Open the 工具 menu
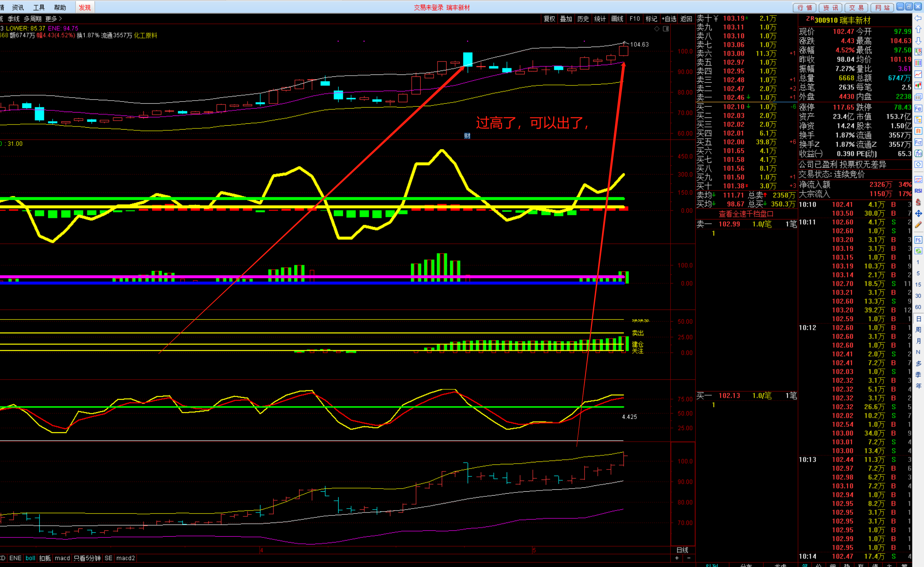924x567 pixels. click(39, 8)
